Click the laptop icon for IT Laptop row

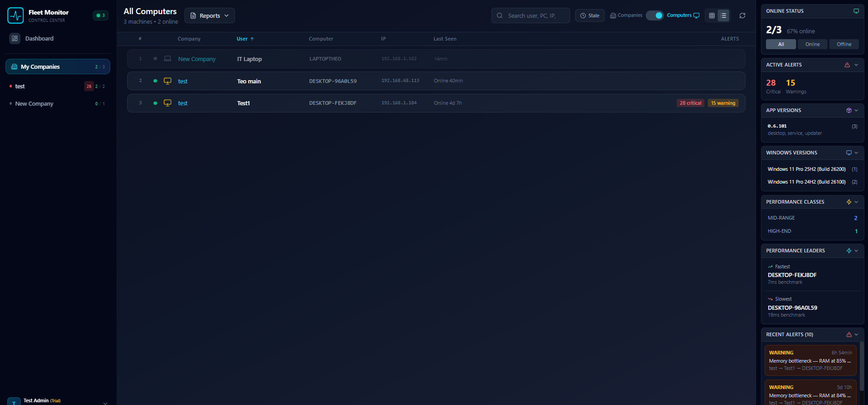click(168, 59)
